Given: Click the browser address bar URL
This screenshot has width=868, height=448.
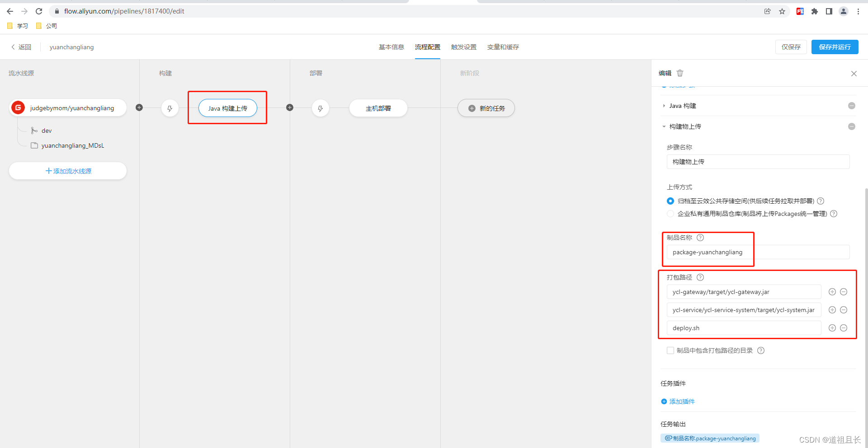Looking at the screenshot, I should 124,11.
